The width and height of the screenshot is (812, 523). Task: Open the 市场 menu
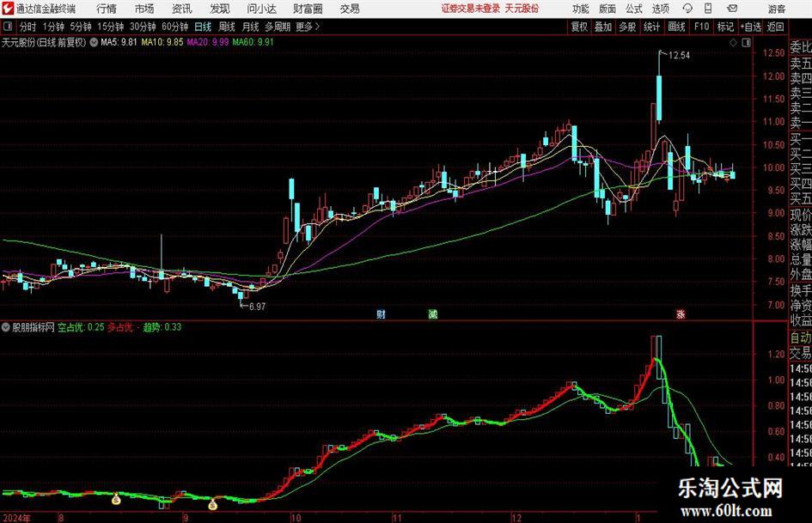144,9
